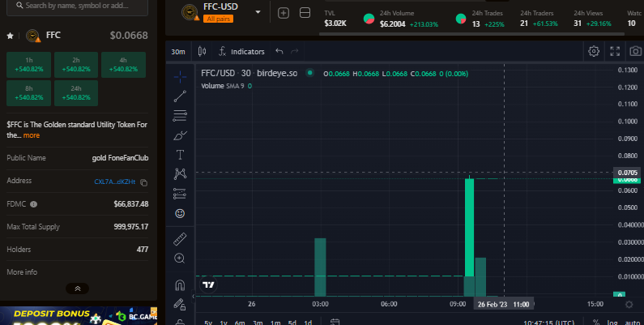Activate the zoom in tool
This screenshot has height=325, width=644.
[180, 258]
